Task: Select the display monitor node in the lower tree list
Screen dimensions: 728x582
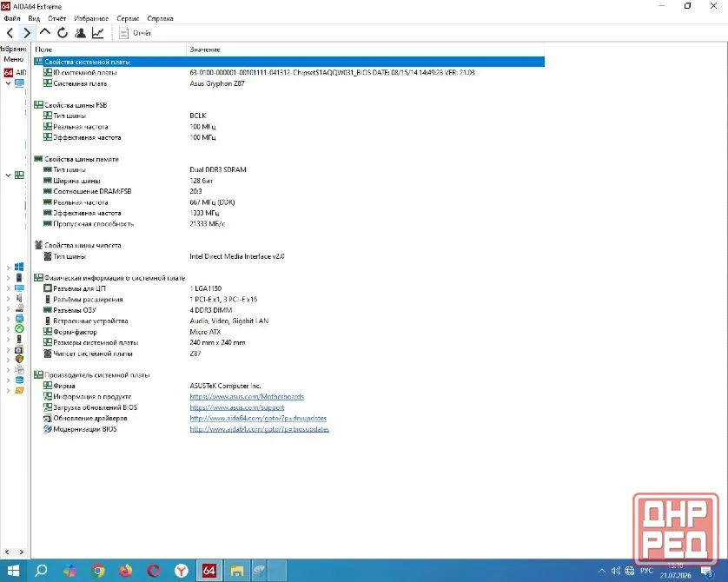Action: coord(19,288)
